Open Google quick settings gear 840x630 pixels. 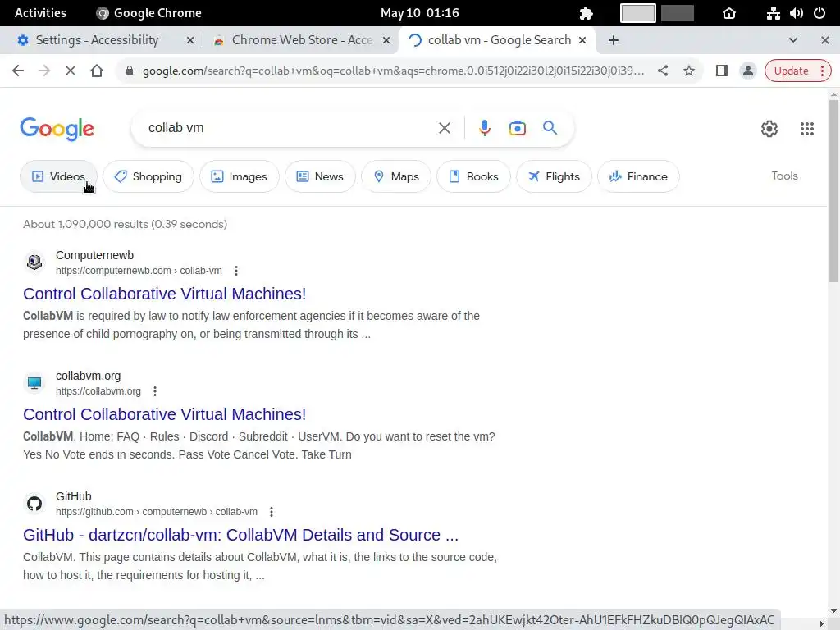coord(769,129)
